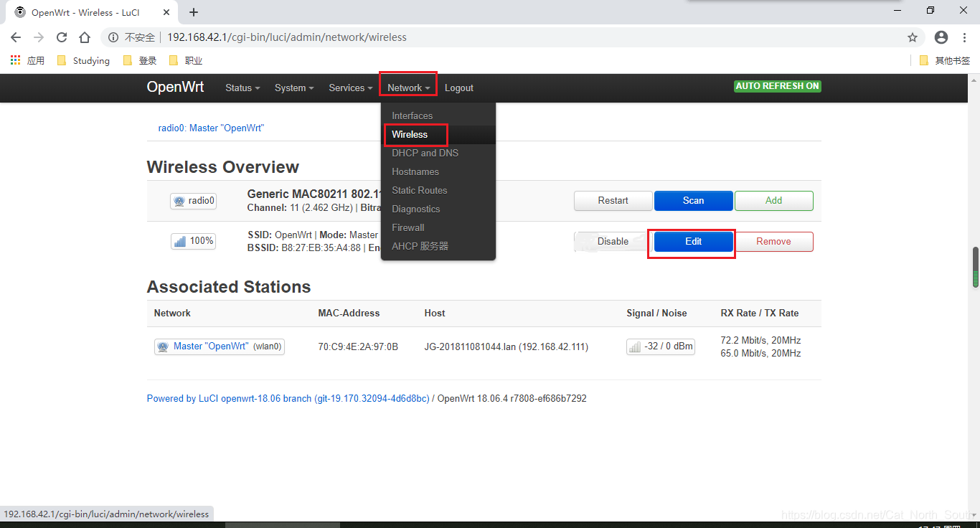Expand the Status menu
Image resolution: width=980 pixels, height=528 pixels.
click(x=242, y=88)
